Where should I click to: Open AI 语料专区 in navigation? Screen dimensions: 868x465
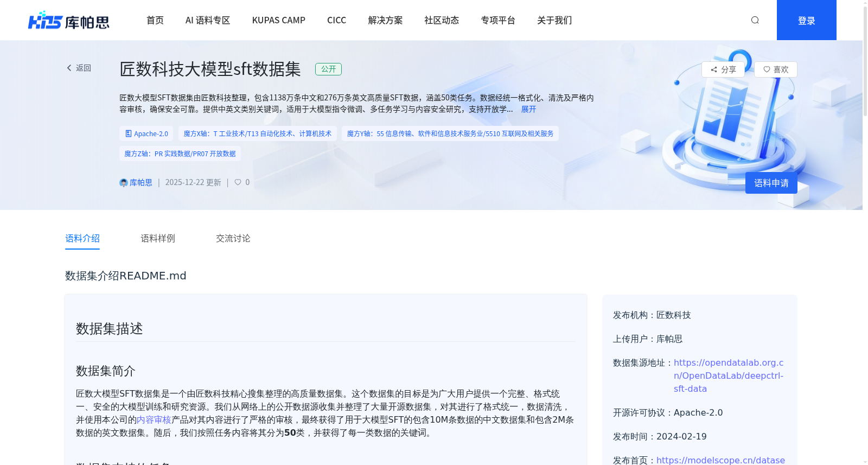click(208, 20)
